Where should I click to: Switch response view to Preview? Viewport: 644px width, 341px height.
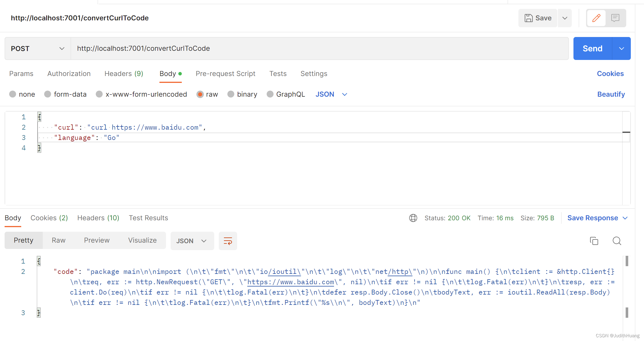pyautogui.click(x=97, y=240)
